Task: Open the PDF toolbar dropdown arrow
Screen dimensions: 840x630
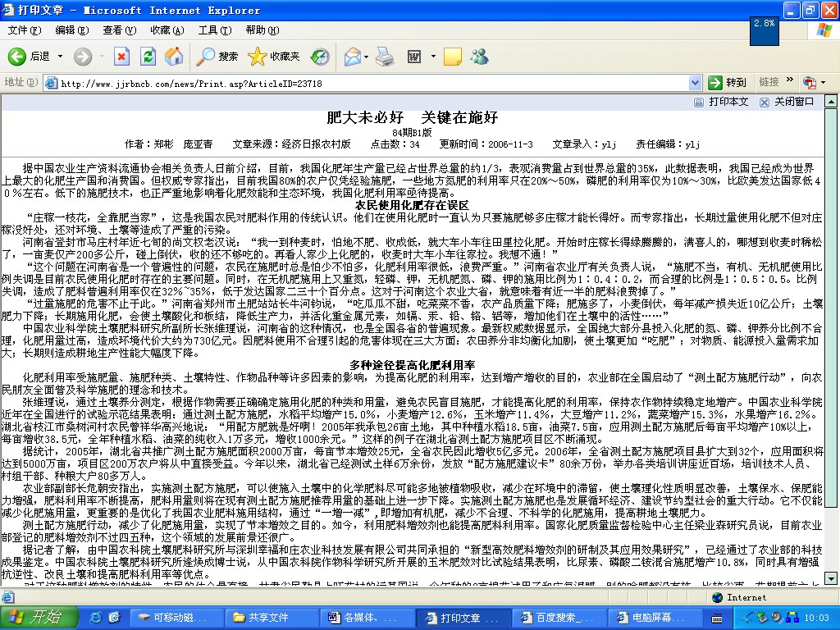Action: pyautogui.click(x=823, y=83)
